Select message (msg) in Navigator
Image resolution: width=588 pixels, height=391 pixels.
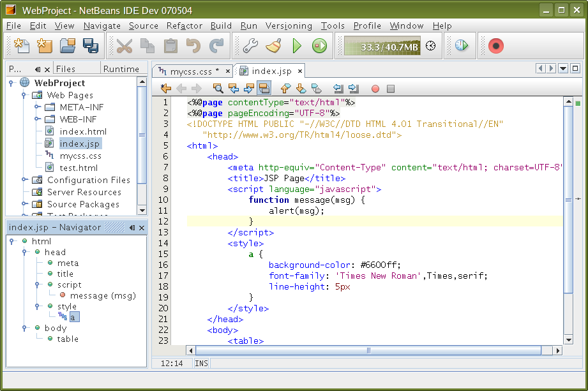point(103,295)
